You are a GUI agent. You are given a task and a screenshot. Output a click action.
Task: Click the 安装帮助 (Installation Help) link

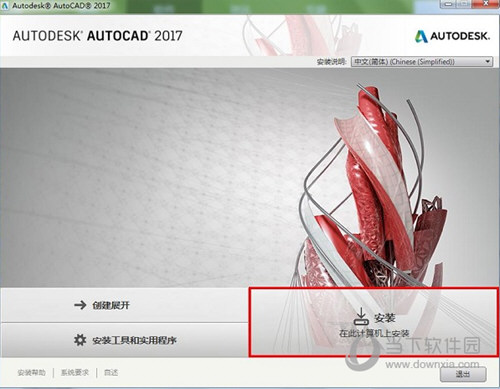[x=31, y=372]
